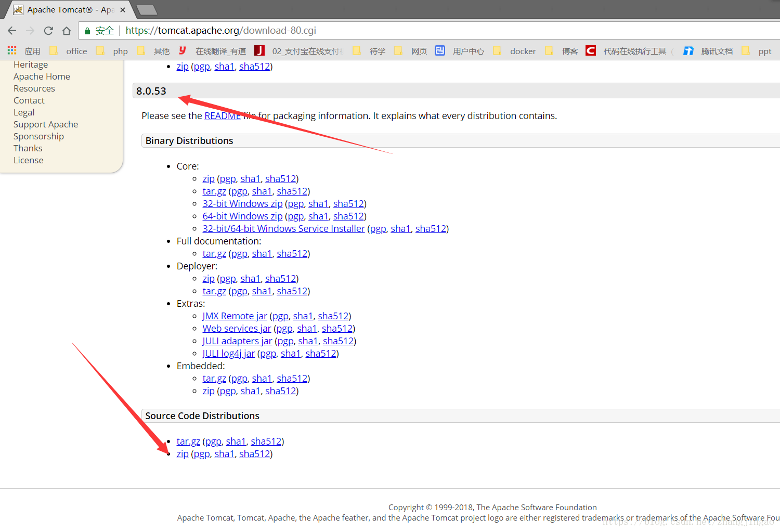Download the Deployer tar.gz
The height and width of the screenshot is (532, 780).
214,291
